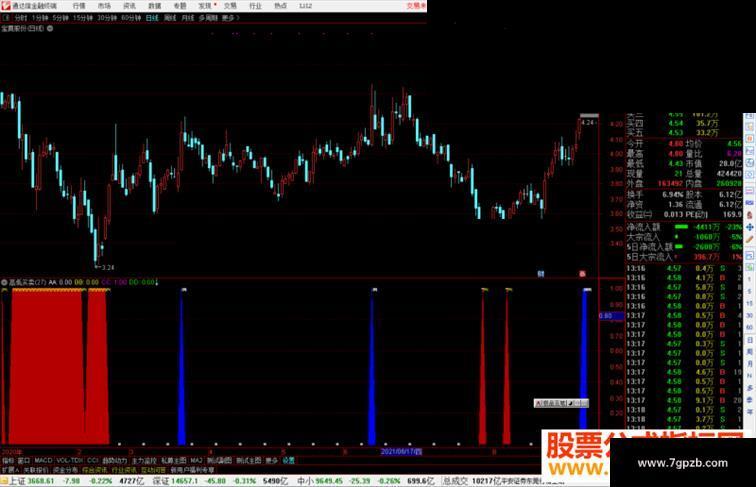Switch to the 5分钟 period
756x487 pixels.
pyautogui.click(x=61, y=18)
